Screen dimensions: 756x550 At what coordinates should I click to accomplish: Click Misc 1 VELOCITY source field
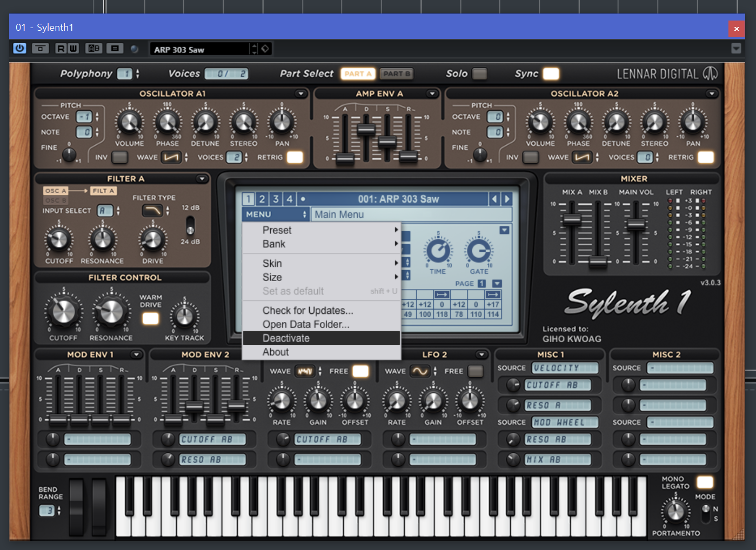(565, 368)
